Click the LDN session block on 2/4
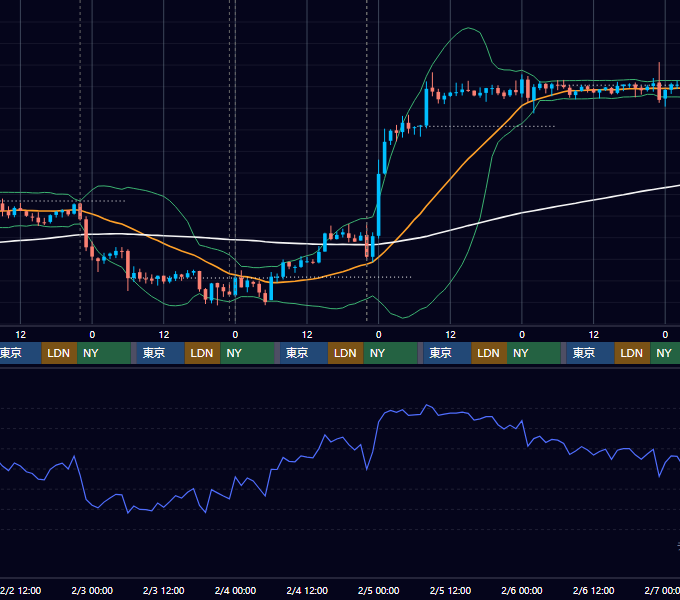680x600 pixels. click(346, 353)
